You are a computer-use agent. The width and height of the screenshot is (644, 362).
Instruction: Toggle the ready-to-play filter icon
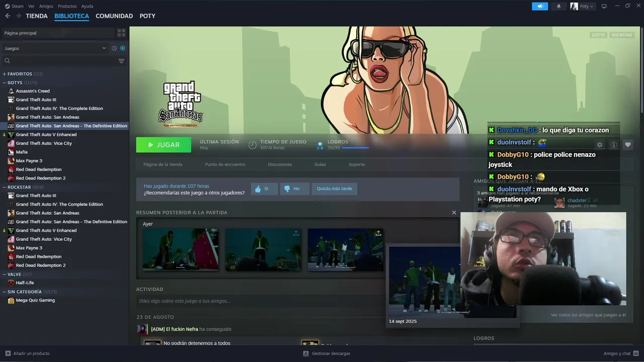[123, 48]
